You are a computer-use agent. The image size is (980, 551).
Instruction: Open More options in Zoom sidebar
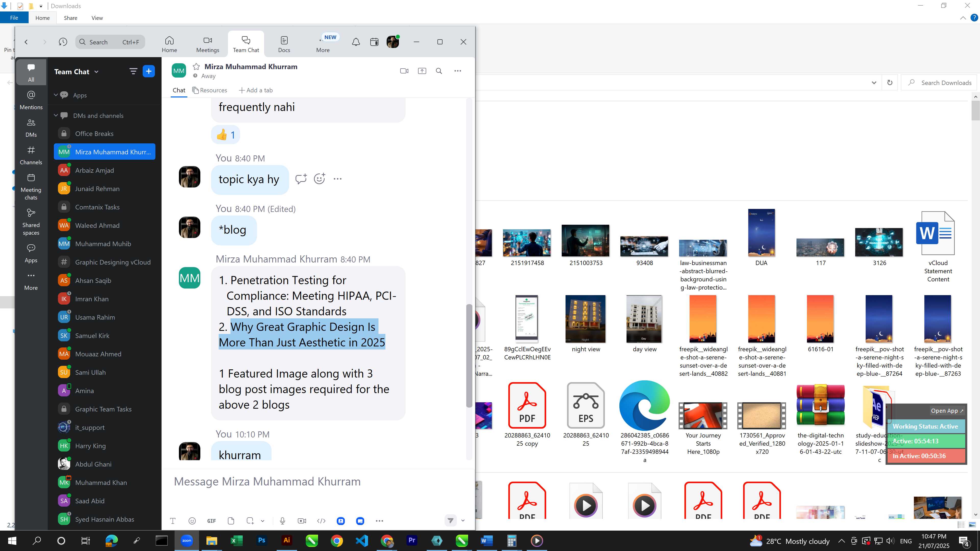(31, 281)
